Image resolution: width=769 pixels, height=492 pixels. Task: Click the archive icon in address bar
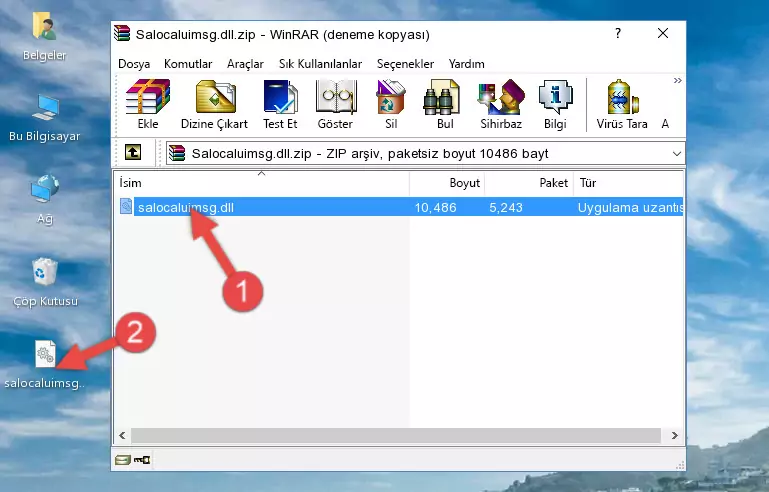point(177,154)
